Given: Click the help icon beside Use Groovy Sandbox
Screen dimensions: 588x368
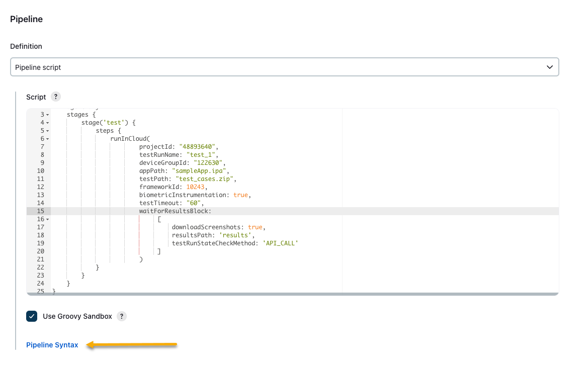Looking at the screenshot, I should (121, 316).
